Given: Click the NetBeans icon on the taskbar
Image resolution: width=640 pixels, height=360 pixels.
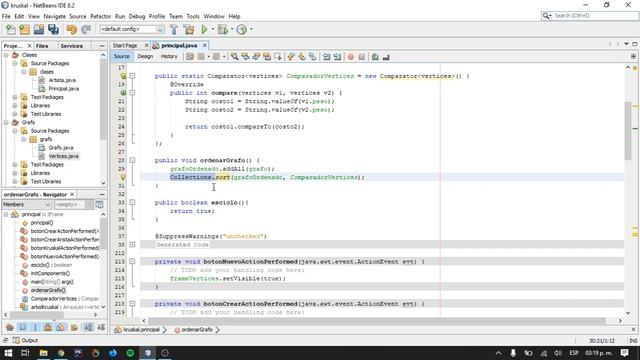Looking at the screenshot, I should (148, 353).
